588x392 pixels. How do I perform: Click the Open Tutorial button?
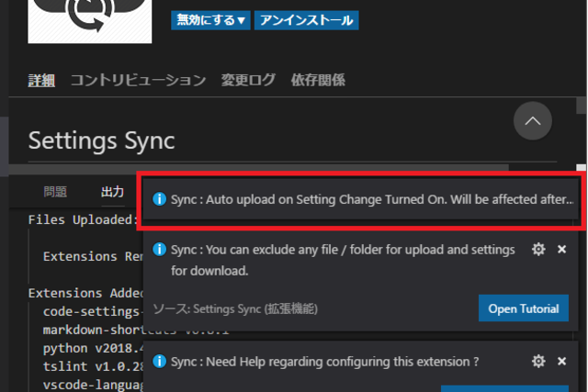tap(524, 308)
